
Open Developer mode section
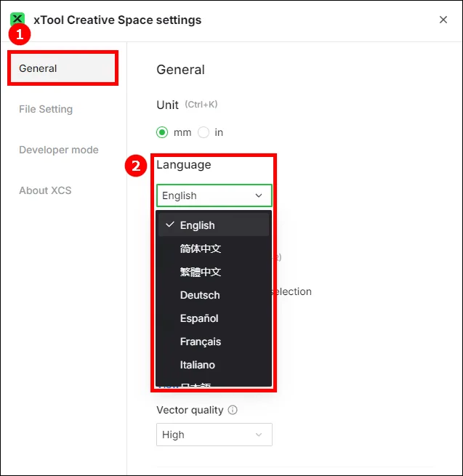(x=59, y=150)
